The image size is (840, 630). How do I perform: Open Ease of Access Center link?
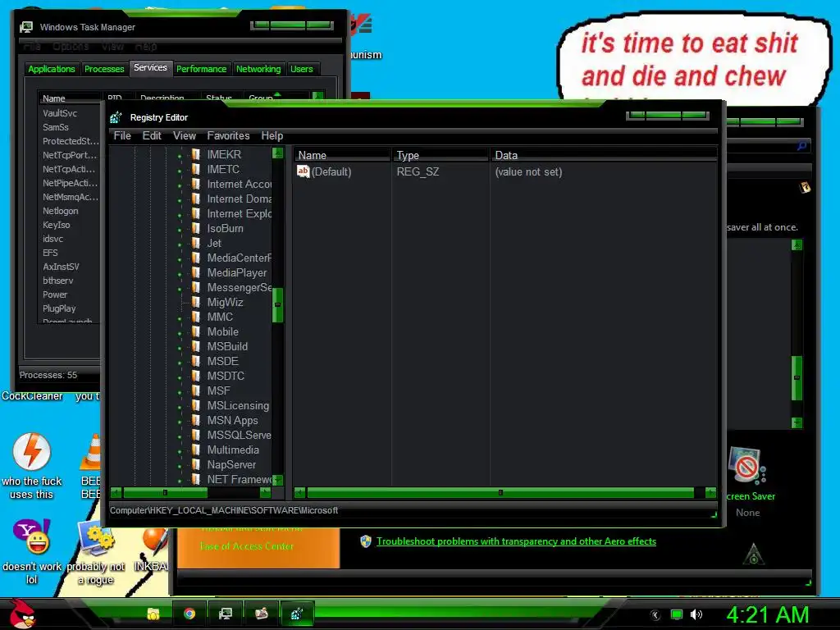coord(246,546)
